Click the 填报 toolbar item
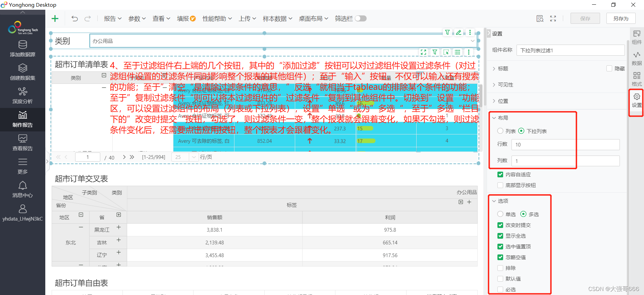The image size is (644, 295). click(186, 18)
